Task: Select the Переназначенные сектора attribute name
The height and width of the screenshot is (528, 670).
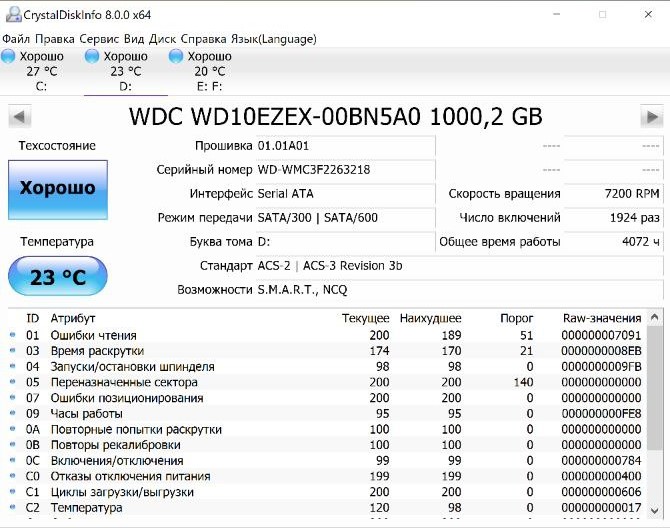Action: pyautogui.click(x=124, y=382)
